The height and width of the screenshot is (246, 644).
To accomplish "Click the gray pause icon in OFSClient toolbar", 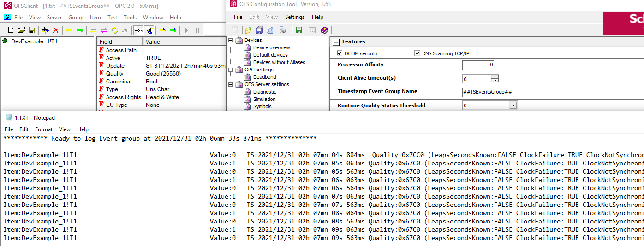I will [x=197, y=30].
